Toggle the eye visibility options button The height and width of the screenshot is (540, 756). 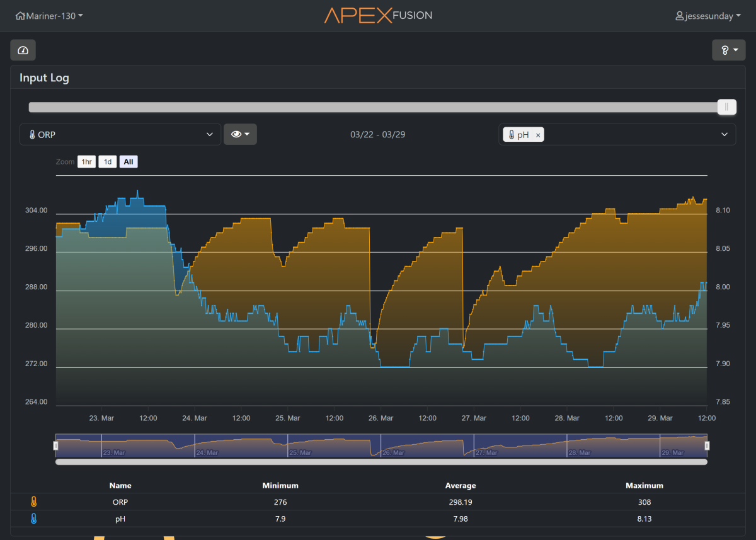click(x=240, y=134)
